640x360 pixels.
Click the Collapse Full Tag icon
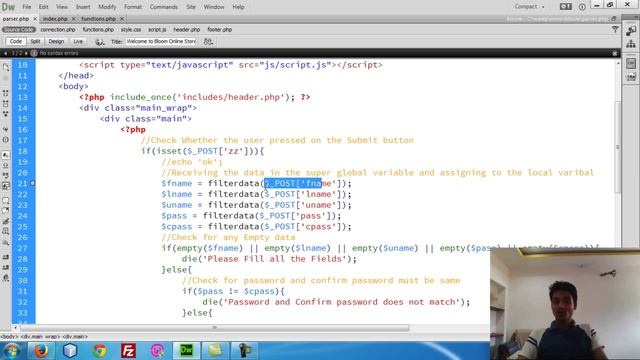coord(6,93)
